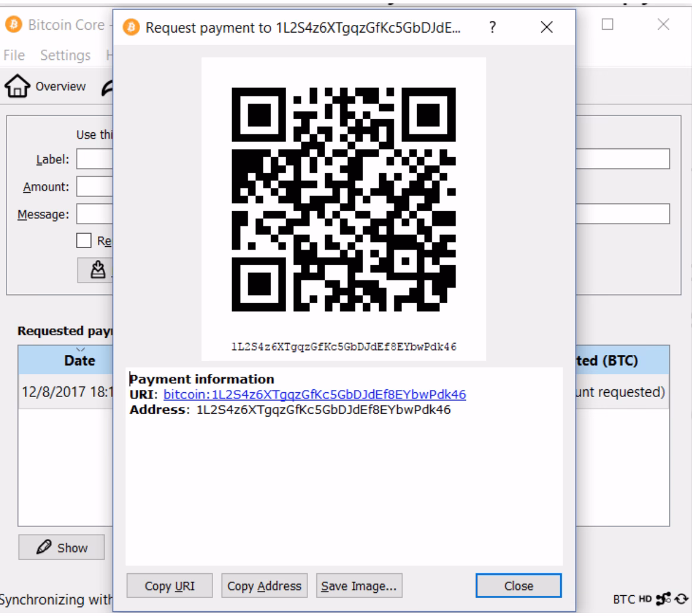Image resolution: width=692 pixels, height=616 pixels.
Task: Click the Bitcoin Core logo in main window
Action: click(x=14, y=24)
